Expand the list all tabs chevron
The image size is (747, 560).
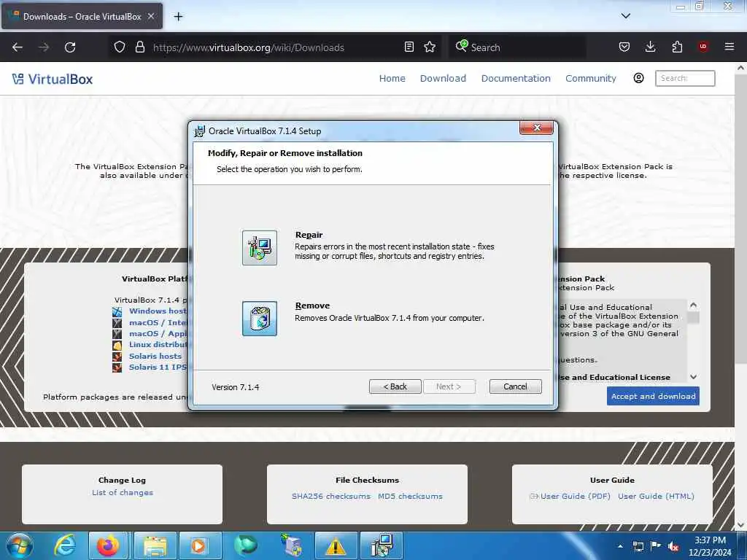coord(625,16)
